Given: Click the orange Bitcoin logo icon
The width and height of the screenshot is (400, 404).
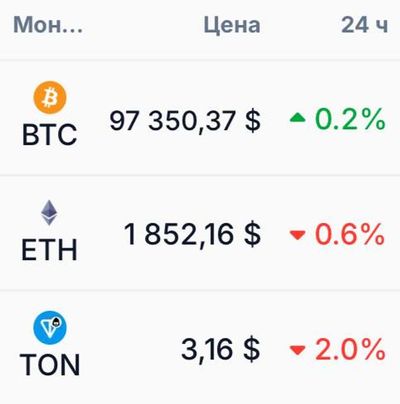Looking at the screenshot, I should pyautogui.click(x=50, y=98).
